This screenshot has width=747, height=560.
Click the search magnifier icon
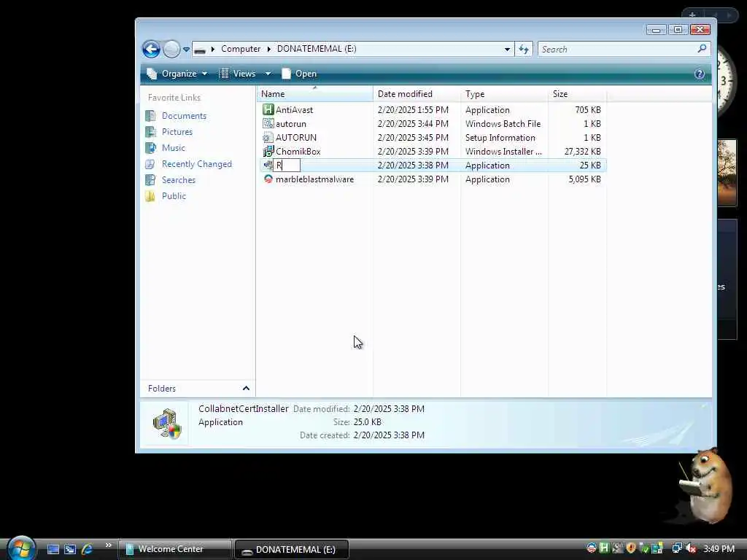pyautogui.click(x=703, y=49)
